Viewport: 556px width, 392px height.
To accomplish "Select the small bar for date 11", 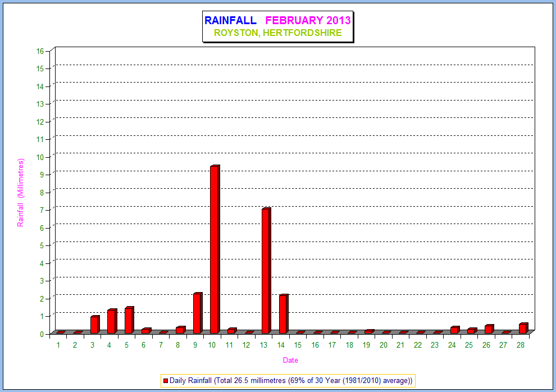I will (x=232, y=331).
